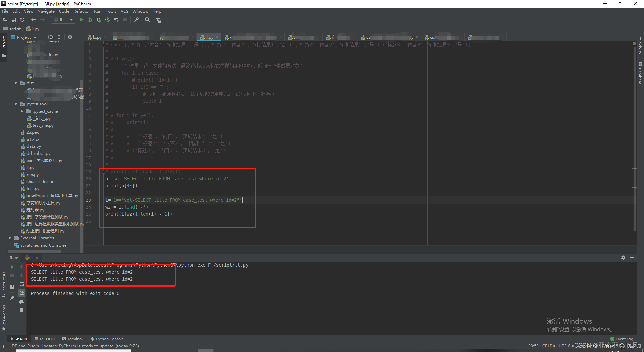Toggle the Database side panel
Image resolution: width=644 pixels, height=352 pixels.
[640, 73]
